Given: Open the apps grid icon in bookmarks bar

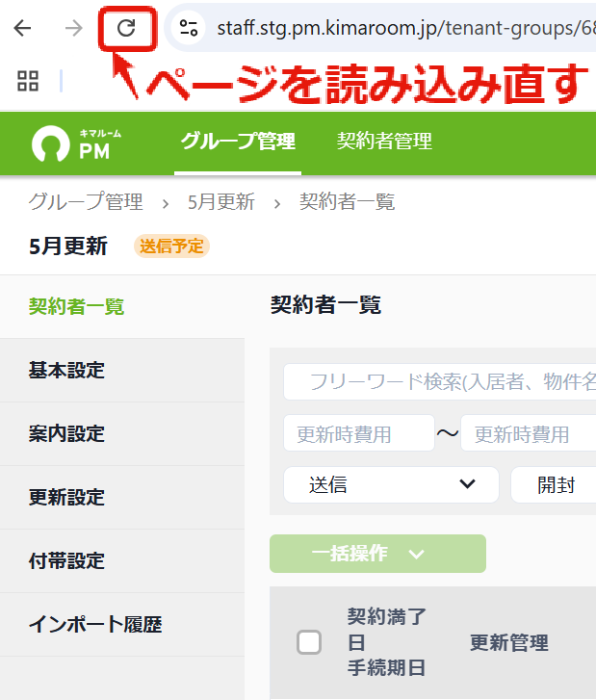Looking at the screenshot, I should 28,81.
